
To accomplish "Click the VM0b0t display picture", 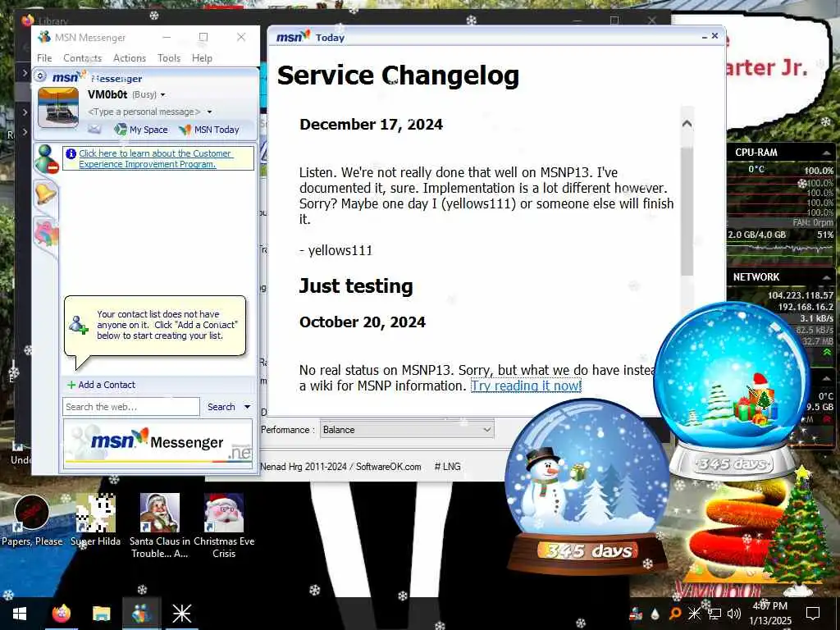I will click(58, 107).
